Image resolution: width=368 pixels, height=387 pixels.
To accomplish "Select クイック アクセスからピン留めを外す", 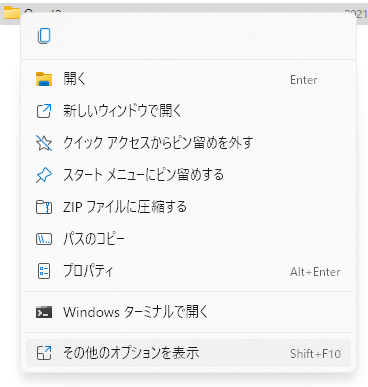I will pyautogui.click(x=188, y=143).
